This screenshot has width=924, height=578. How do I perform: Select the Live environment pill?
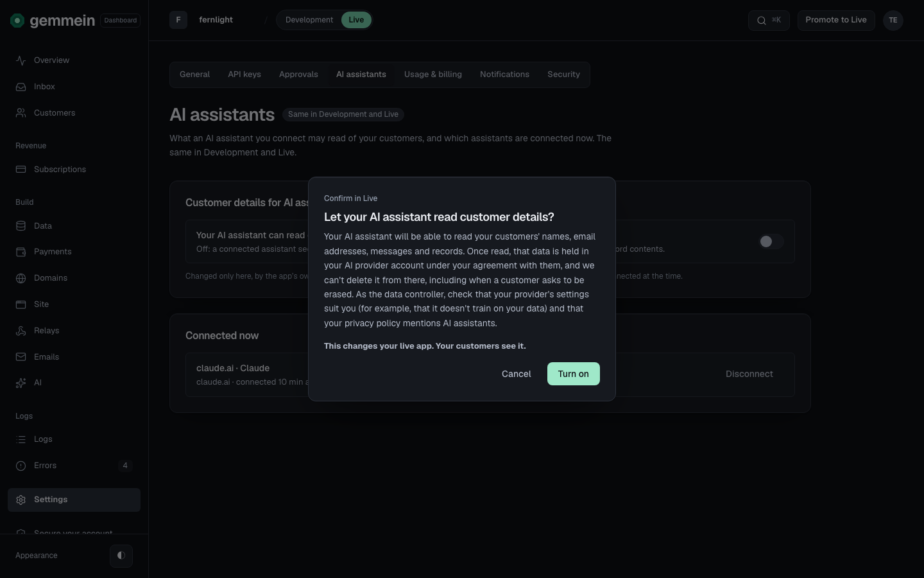(356, 20)
